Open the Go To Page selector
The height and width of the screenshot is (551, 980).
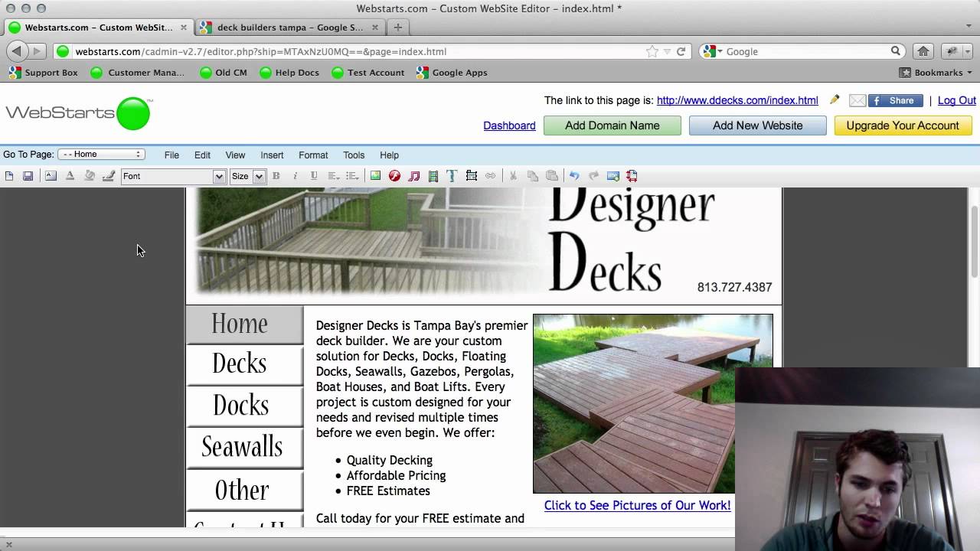point(101,155)
